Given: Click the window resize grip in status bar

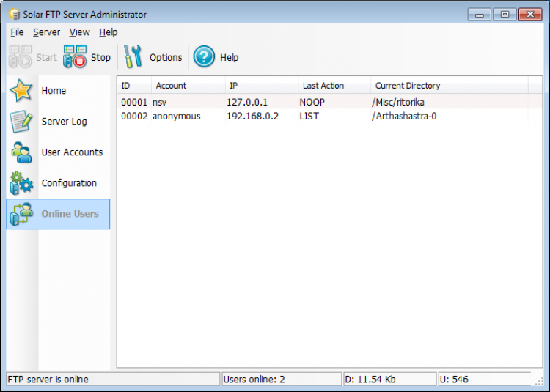Looking at the screenshot, I should coord(539,382).
